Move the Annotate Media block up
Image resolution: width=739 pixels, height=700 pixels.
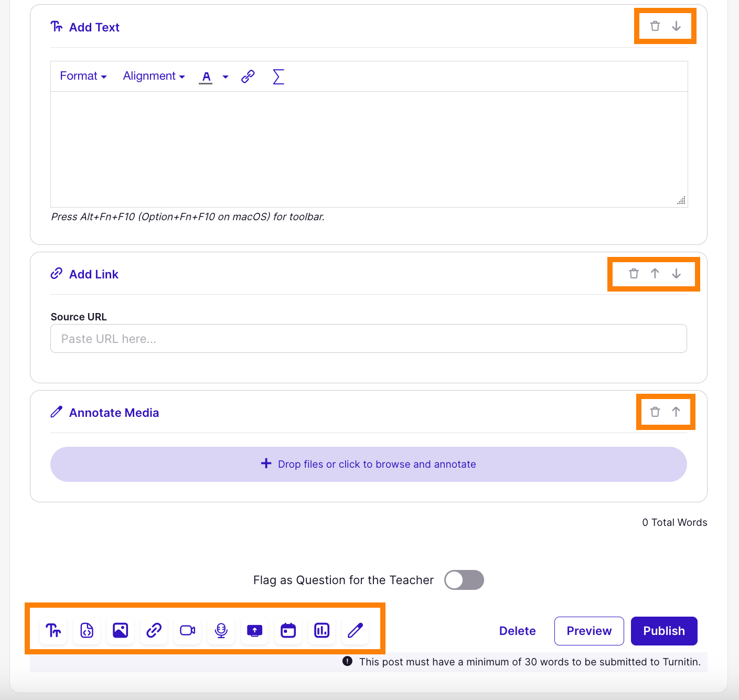(x=676, y=412)
